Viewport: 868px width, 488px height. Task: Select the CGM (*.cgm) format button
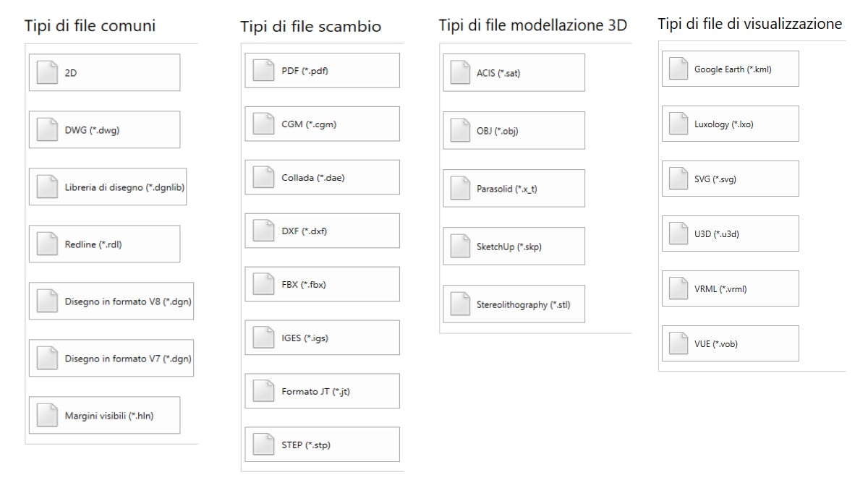coord(322,124)
